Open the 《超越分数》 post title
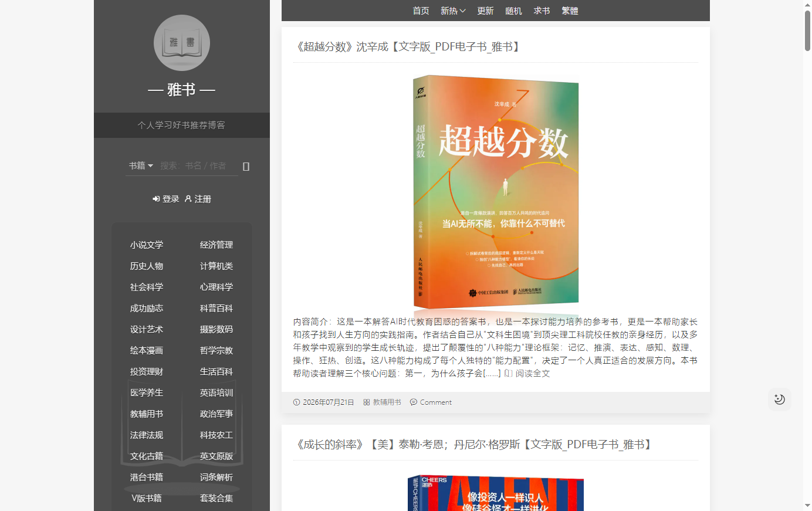 (408, 47)
